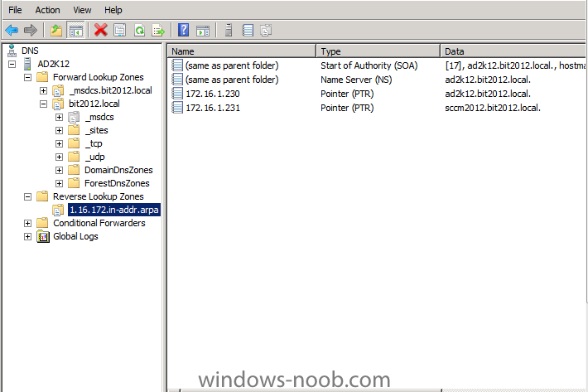The height and width of the screenshot is (392, 588).
Task: Select AD2K12 server label in tree
Action: click(53, 64)
